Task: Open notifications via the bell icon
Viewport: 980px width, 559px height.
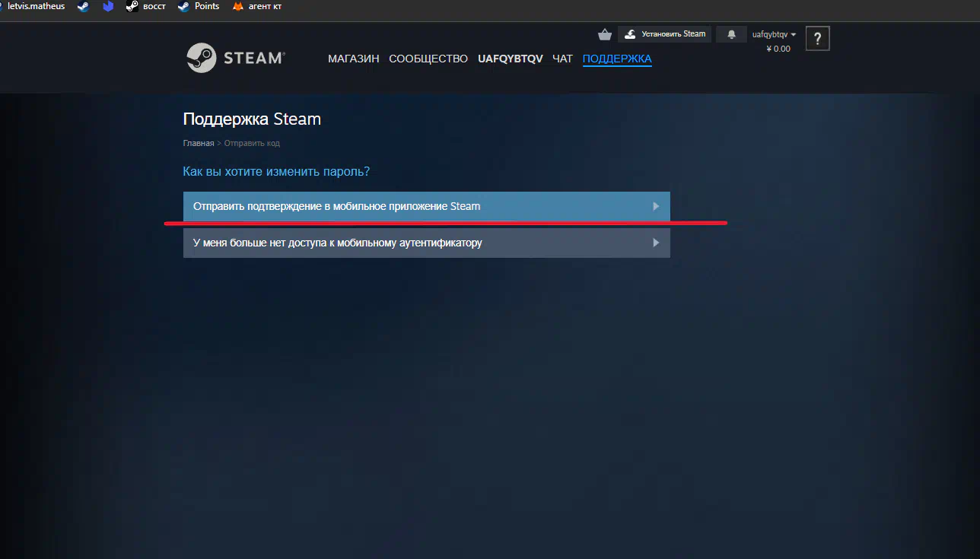Action: click(732, 34)
